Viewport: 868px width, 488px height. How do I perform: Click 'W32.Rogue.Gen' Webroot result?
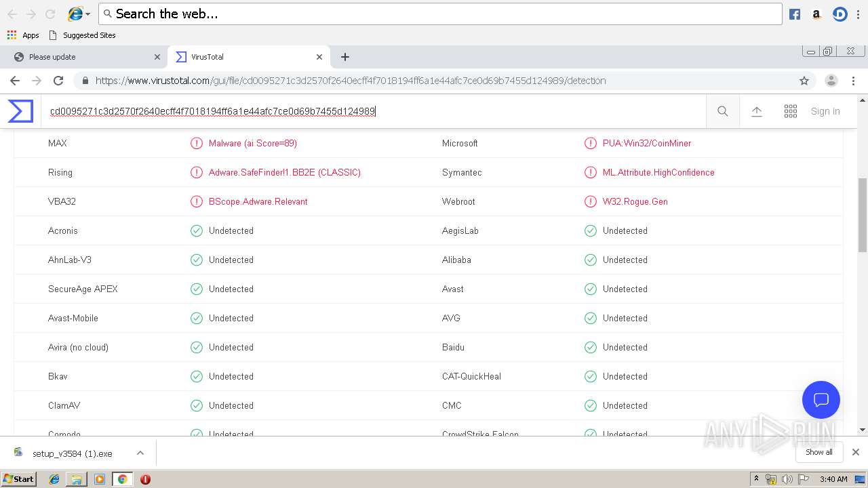[x=635, y=201]
